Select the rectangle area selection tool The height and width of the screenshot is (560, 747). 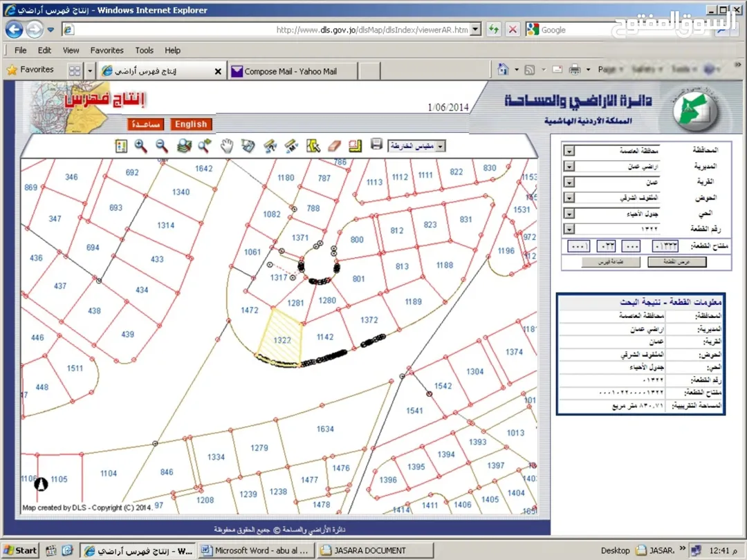[356, 146]
